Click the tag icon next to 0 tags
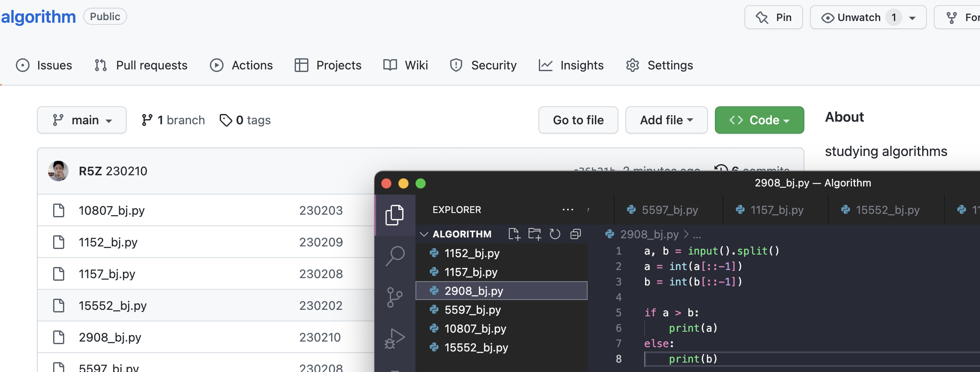The height and width of the screenshot is (372, 980). 226,120
